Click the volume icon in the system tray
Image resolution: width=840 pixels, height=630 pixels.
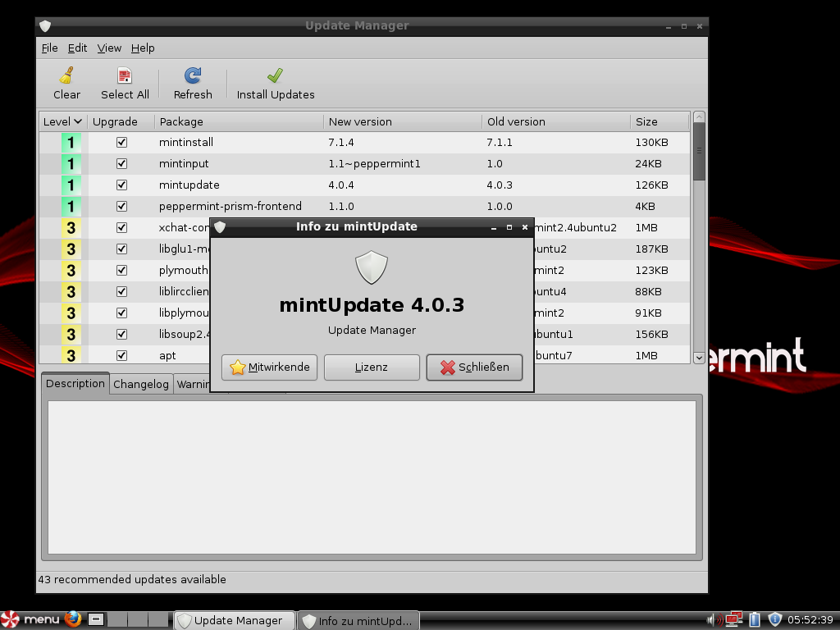click(711, 619)
